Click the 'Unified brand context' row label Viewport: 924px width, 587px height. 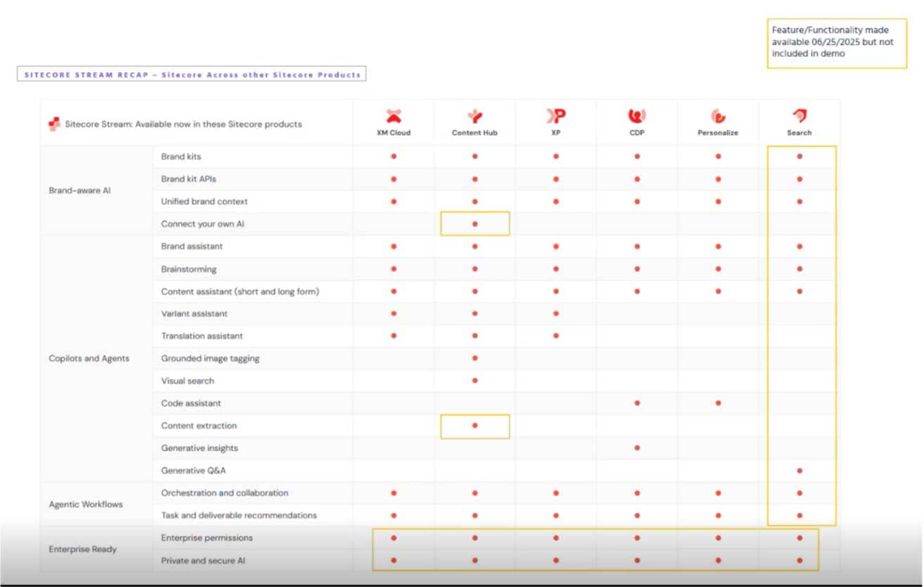[204, 202]
